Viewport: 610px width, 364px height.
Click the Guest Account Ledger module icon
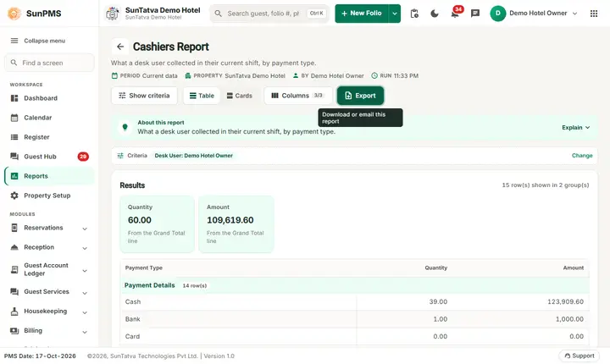(14, 269)
